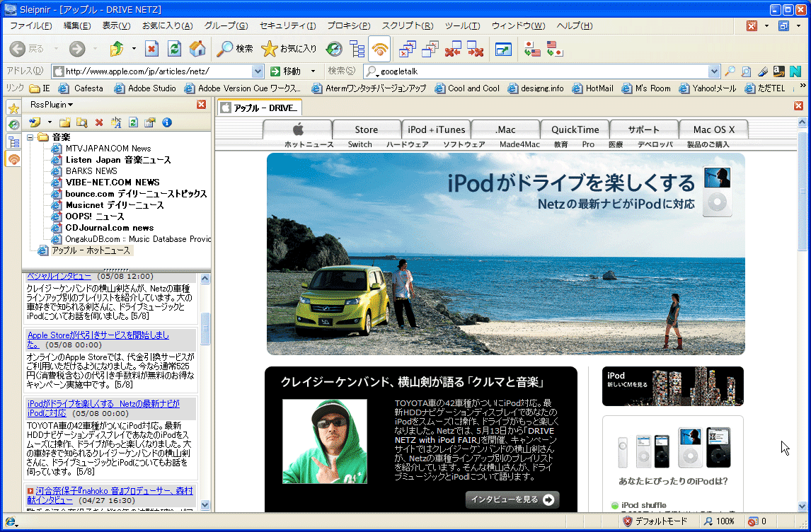Image resolution: width=811 pixels, height=532 pixels.
Task: Open the ファイル(F) menu
Action: (x=31, y=26)
